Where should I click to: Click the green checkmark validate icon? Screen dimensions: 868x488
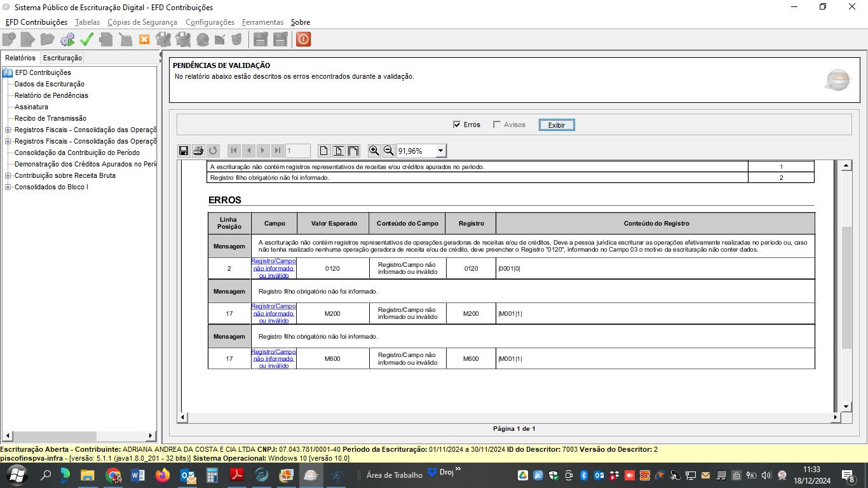[86, 39]
